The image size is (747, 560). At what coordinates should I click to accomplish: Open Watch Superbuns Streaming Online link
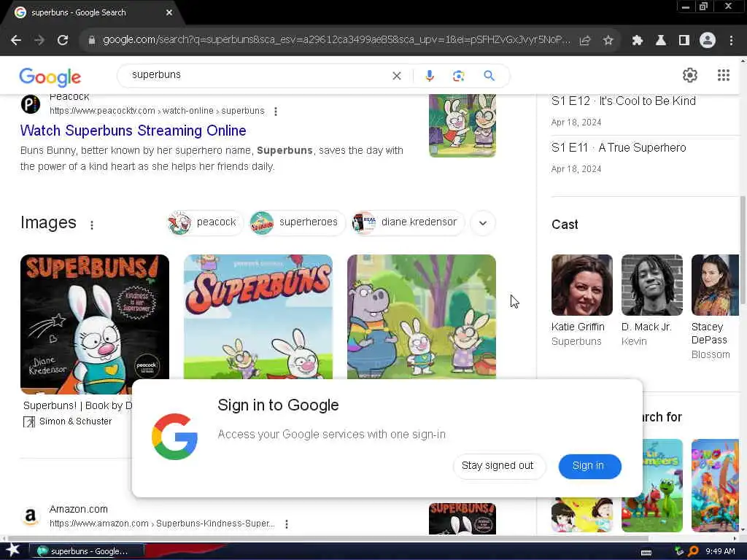(133, 131)
